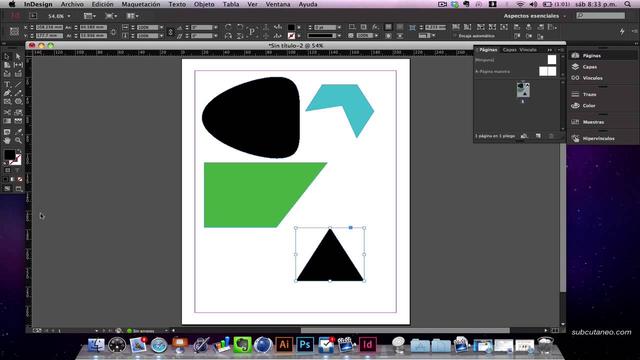Click the swap fill and stroke arrow
The width and height of the screenshot is (640, 360).
tap(19, 151)
